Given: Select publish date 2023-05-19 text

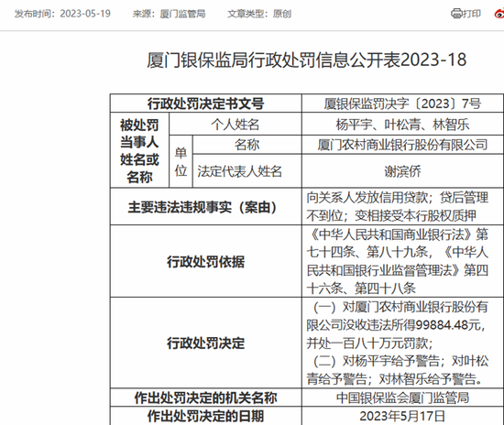Looking at the screenshot, I should (x=85, y=14).
